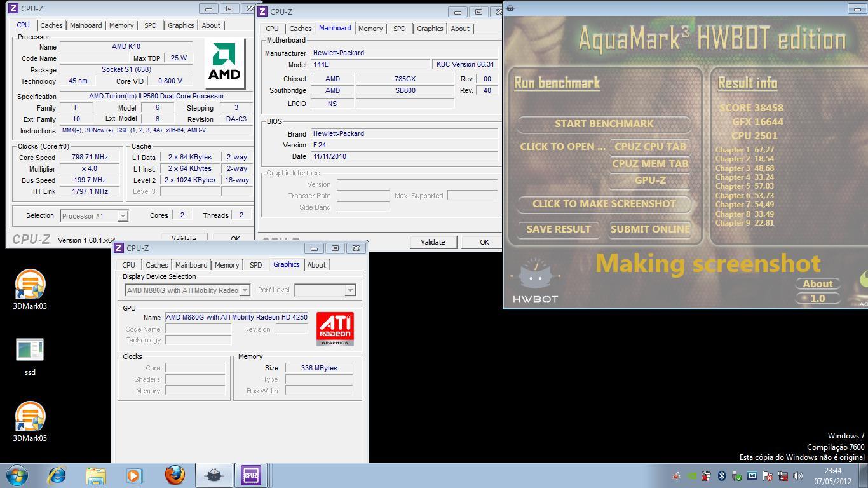Click the Bluetooth tray icon
This screenshot has width=868, height=488.
pos(722,475)
